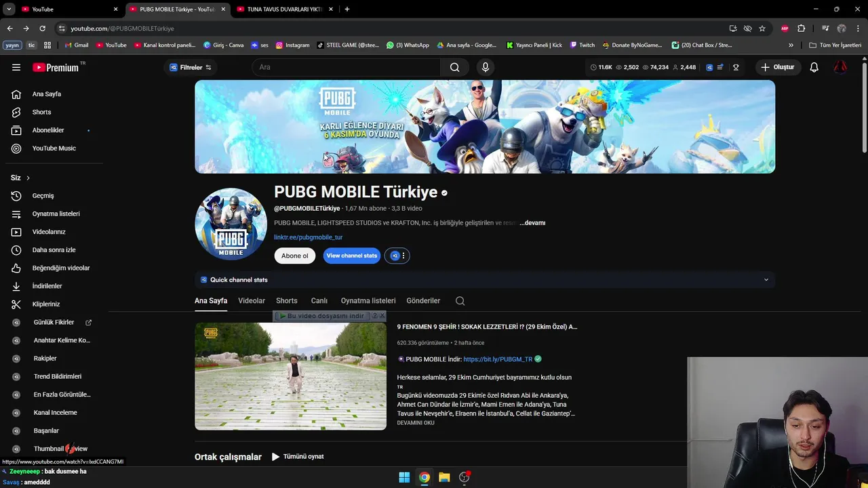Open the vidIQ Filtreler toggle

(191, 67)
